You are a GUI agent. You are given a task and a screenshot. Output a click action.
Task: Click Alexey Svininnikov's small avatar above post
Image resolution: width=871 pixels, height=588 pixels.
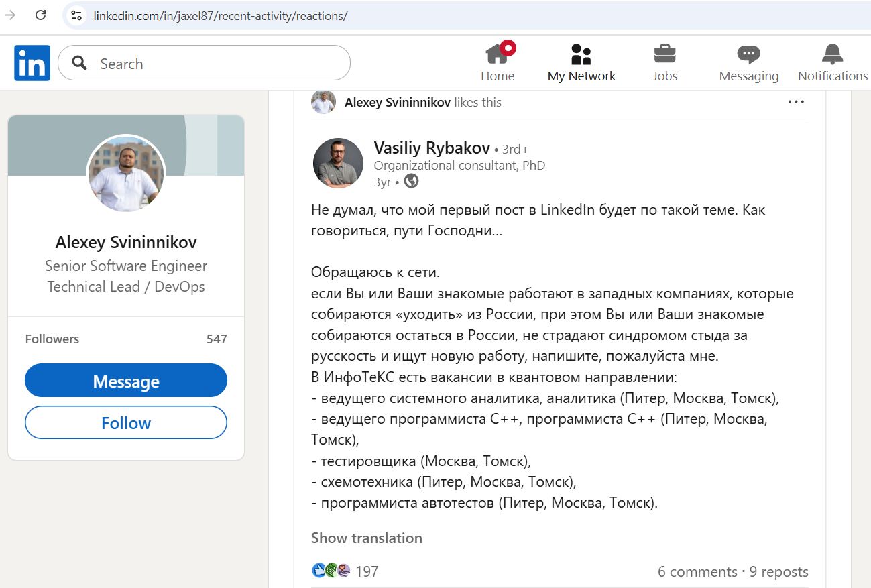323,102
